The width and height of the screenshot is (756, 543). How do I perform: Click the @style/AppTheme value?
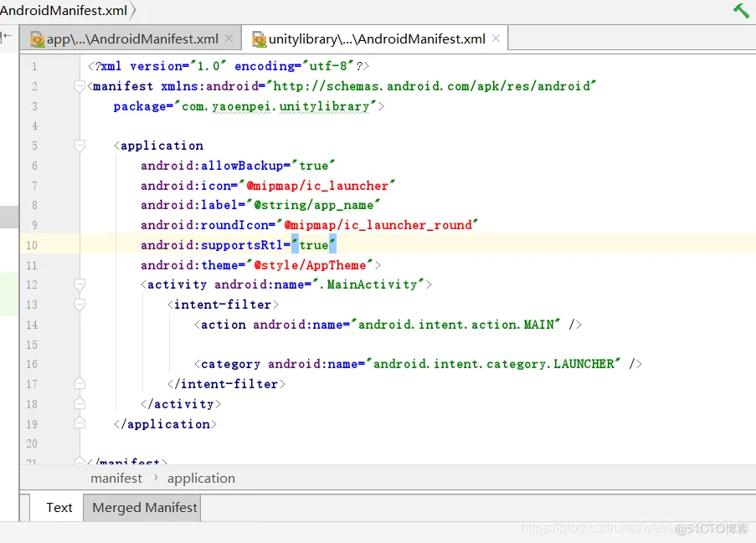pos(310,265)
